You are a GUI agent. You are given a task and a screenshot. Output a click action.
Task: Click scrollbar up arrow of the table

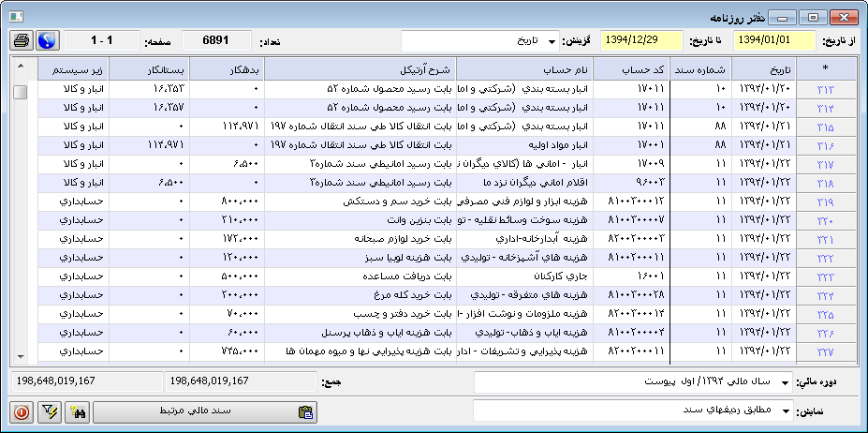tap(21, 67)
